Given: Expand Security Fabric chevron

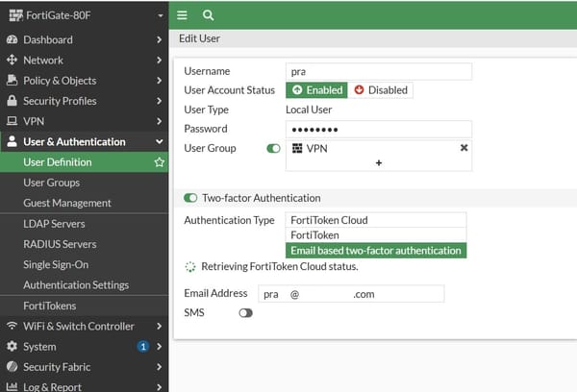Looking at the screenshot, I should [x=159, y=367].
